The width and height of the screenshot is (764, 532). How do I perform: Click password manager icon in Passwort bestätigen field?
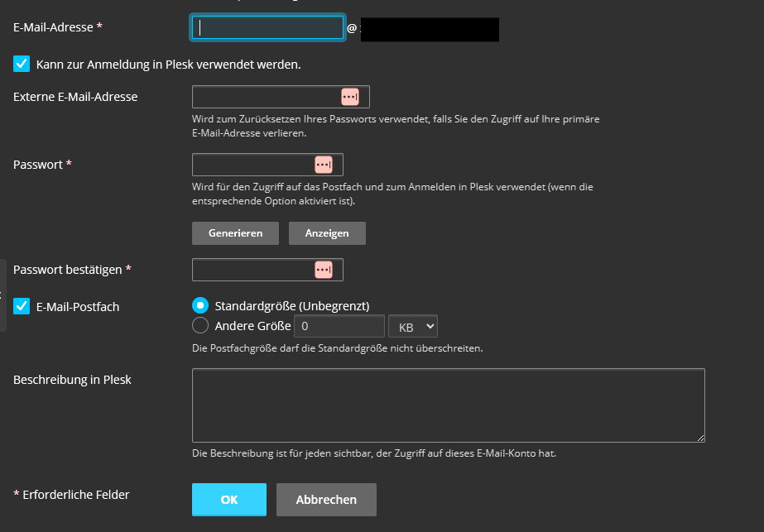(x=323, y=270)
